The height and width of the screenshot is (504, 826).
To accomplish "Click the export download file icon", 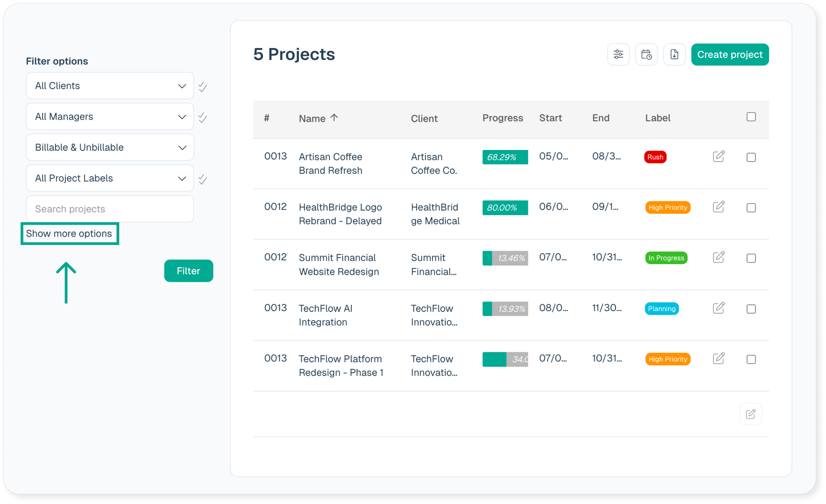I will click(674, 55).
